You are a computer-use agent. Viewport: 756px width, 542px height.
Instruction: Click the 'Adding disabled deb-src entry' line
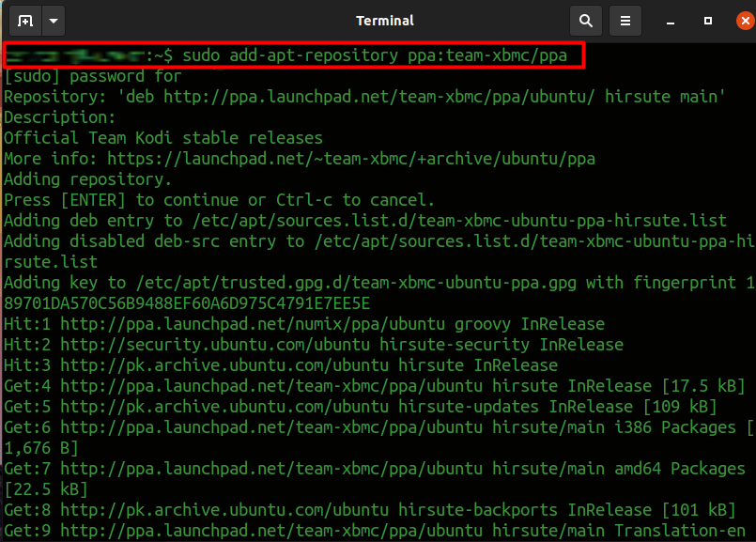pos(378,241)
